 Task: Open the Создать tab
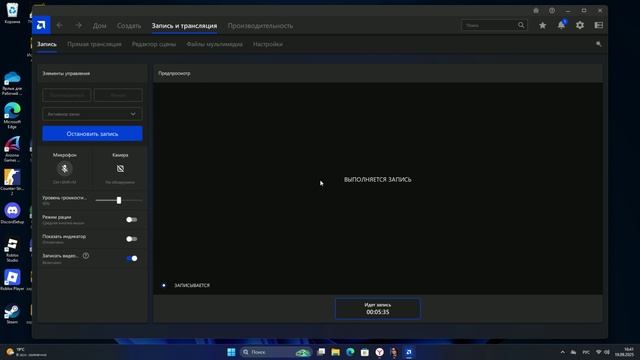point(129,26)
